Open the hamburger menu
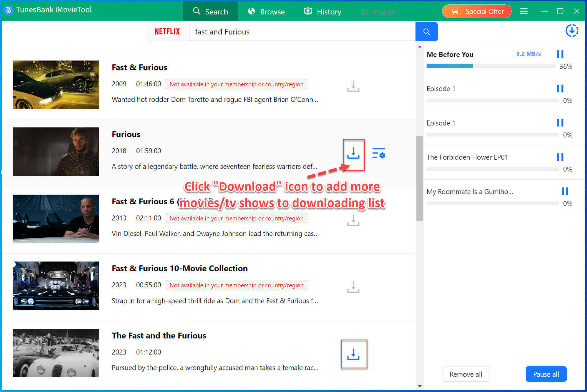 click(x=524, y=11)
